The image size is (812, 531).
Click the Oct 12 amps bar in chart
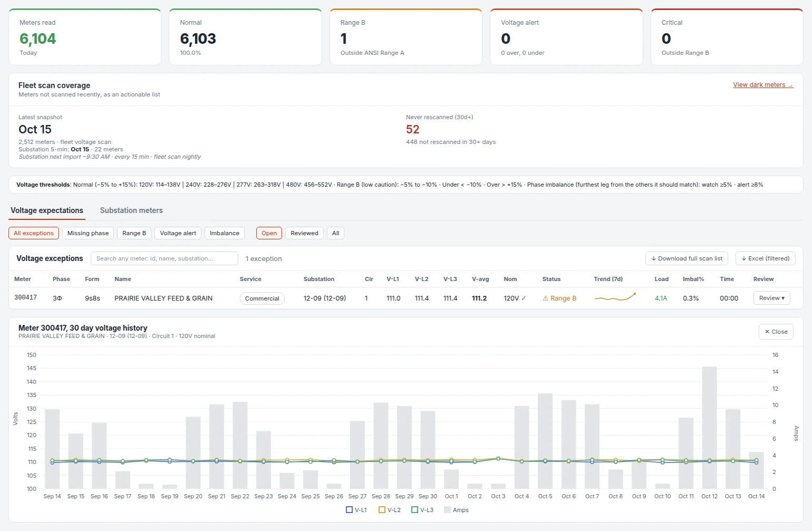[x=709, y=428]
